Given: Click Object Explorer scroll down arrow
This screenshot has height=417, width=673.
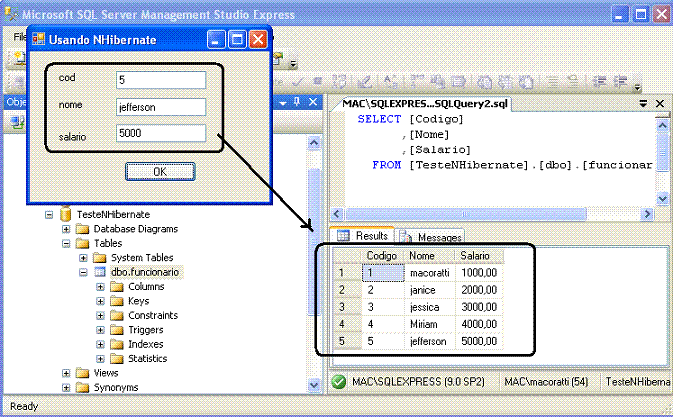Looking at the screenshot, I should 314,385.
